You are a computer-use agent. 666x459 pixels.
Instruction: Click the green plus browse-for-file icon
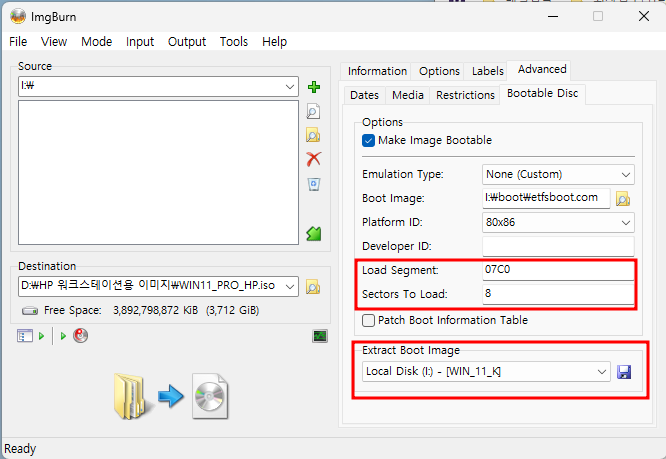(314, 87)
